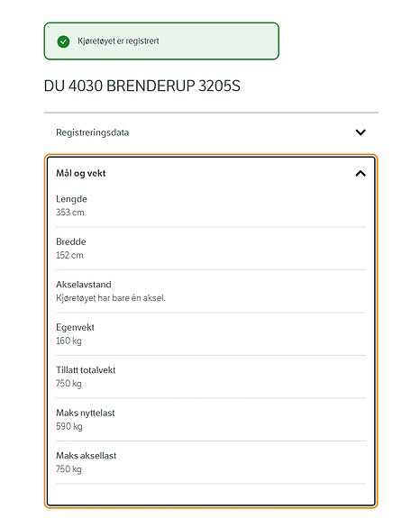Click the Kjøretøyet har bare én aksel text
Image resolution: width=420 pixels, height=518 pixels.
point(110,298)
